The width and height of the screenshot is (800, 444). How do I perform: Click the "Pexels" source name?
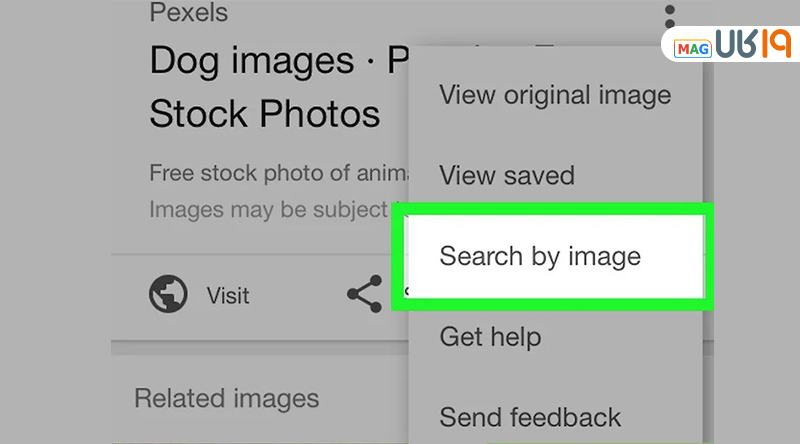(188, 13)
